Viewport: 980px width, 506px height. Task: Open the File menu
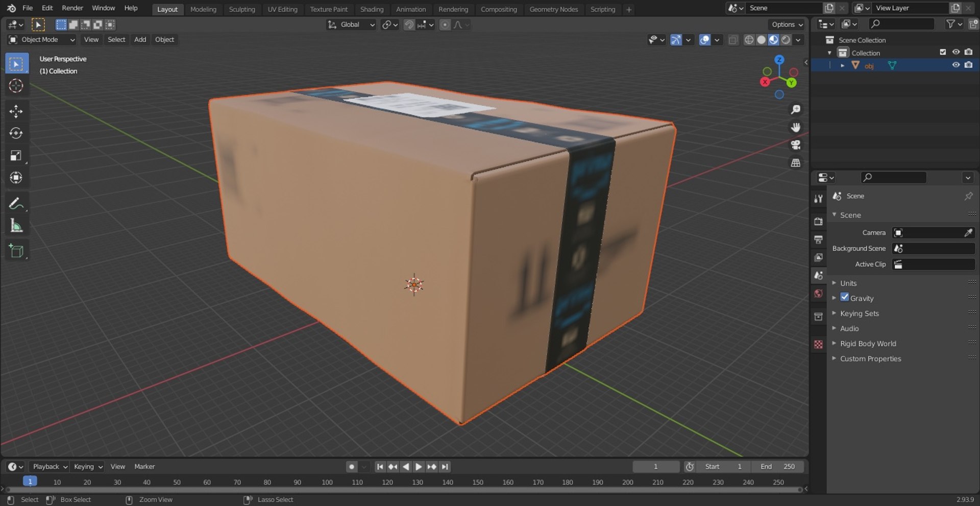coord(28,8)
